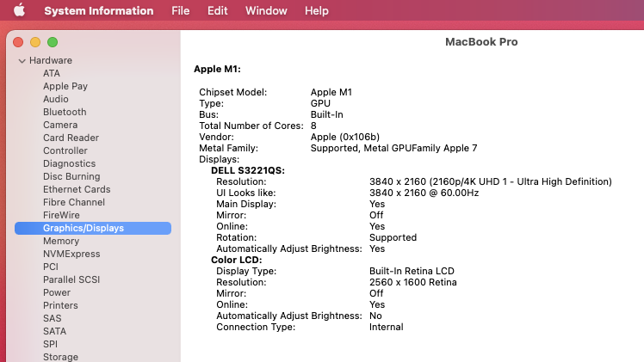Image resolution: width=644 pixels, height=362 pixels.
Task: Select SAS in the sidebar
Action: point(53,318)
